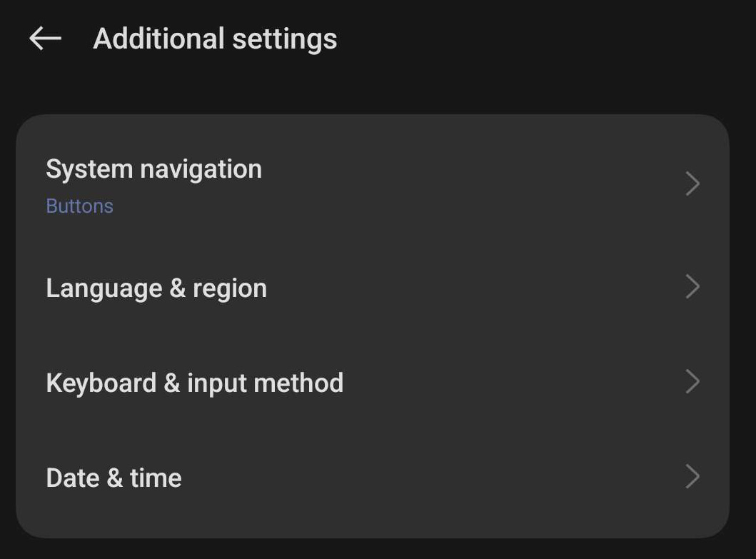The height and width of the screenshot is (559, 756).
Task: Select the "Keyboard & input method" label
Action: pos(194,383)
